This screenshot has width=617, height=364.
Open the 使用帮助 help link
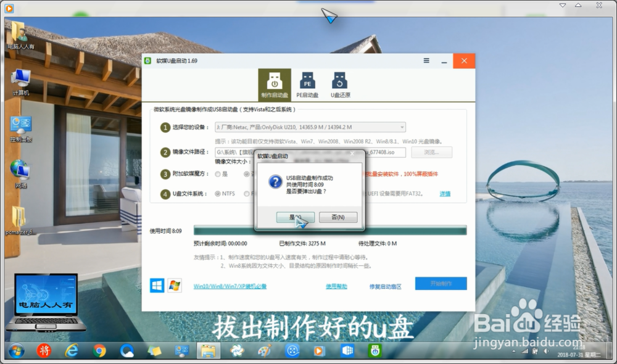(x=336, y=286)
